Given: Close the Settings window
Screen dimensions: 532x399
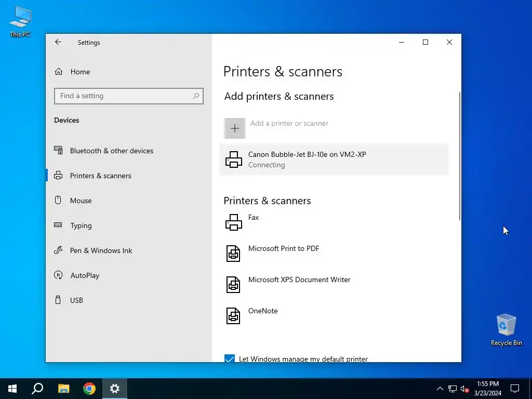Looking at the screenshot, I should (449, 42).
